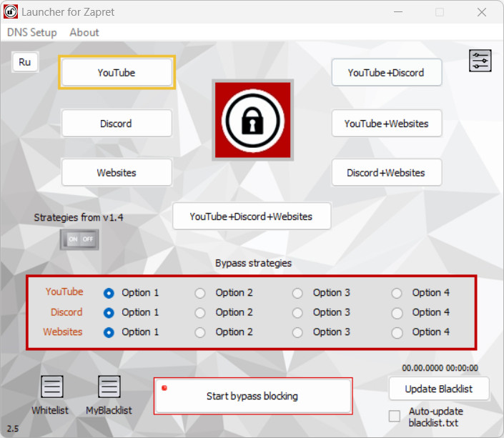Choose the Discord+Websites preset
Image resolution: width=504 pixels, height=438 pixels.
point(387,172)
